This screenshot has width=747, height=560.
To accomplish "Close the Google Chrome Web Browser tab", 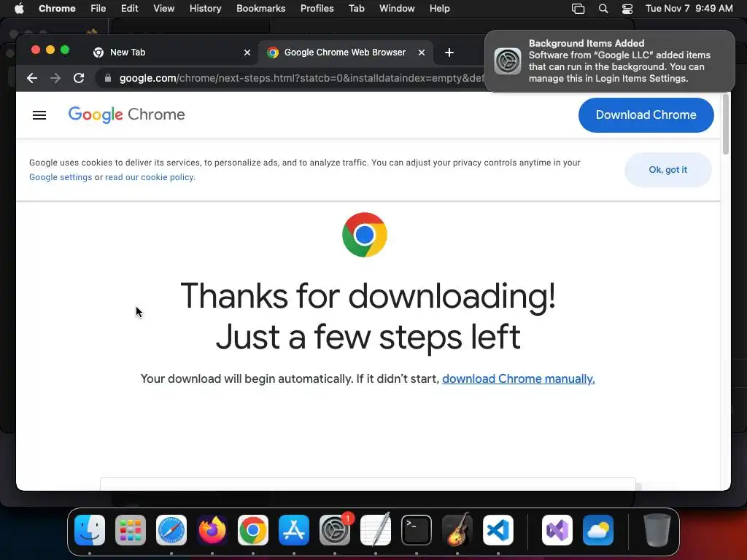I will pos(422,52).
